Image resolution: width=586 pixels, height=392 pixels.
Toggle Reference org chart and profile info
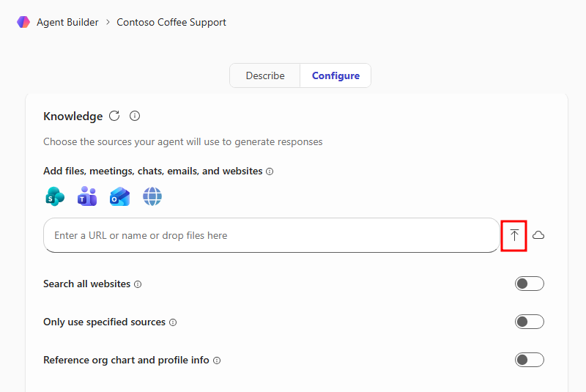(x=529, y=360)
